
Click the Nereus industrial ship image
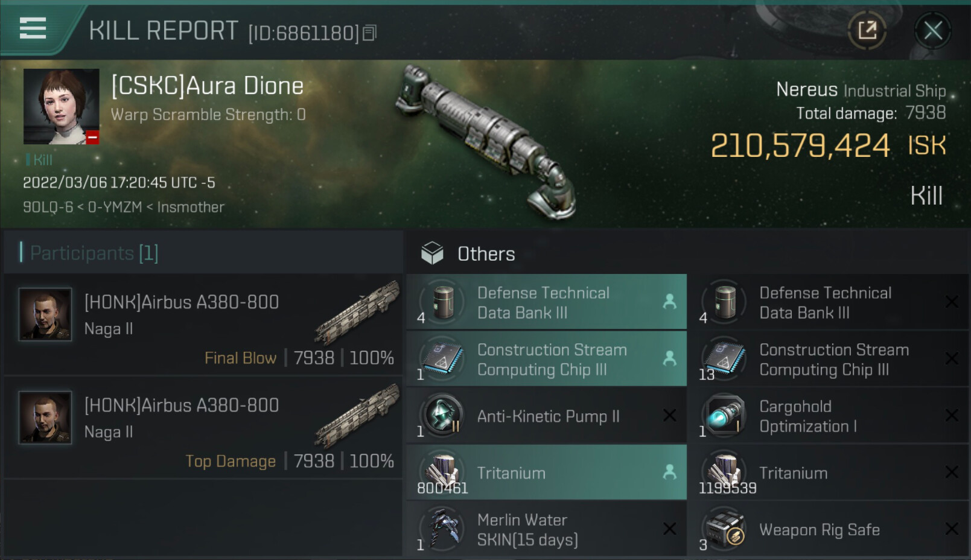[486, 142]
